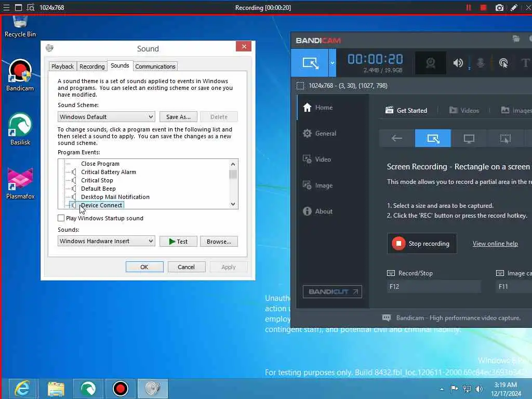
Task: Click the volume icon in system tray
Action: [x=479, y=389]
